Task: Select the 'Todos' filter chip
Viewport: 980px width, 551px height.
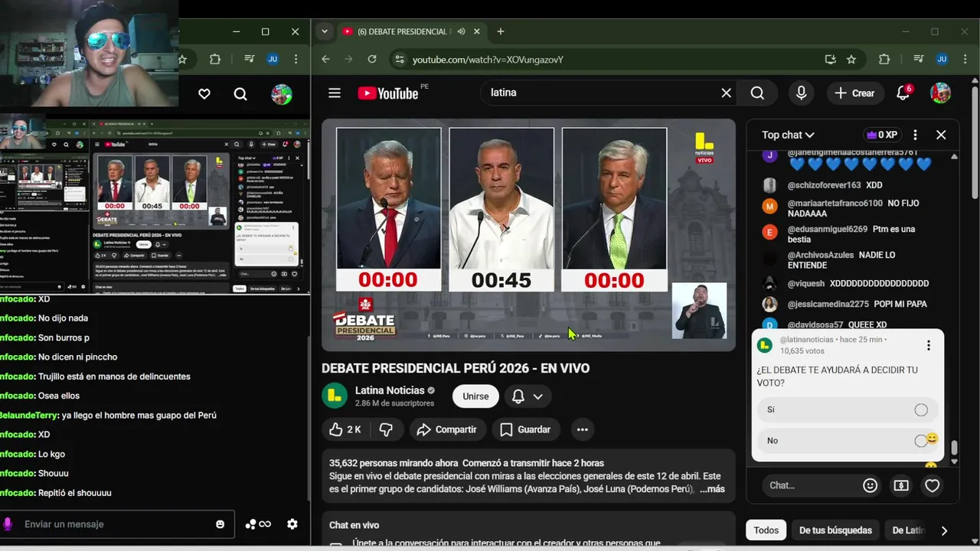Action: tap(766, 530)
